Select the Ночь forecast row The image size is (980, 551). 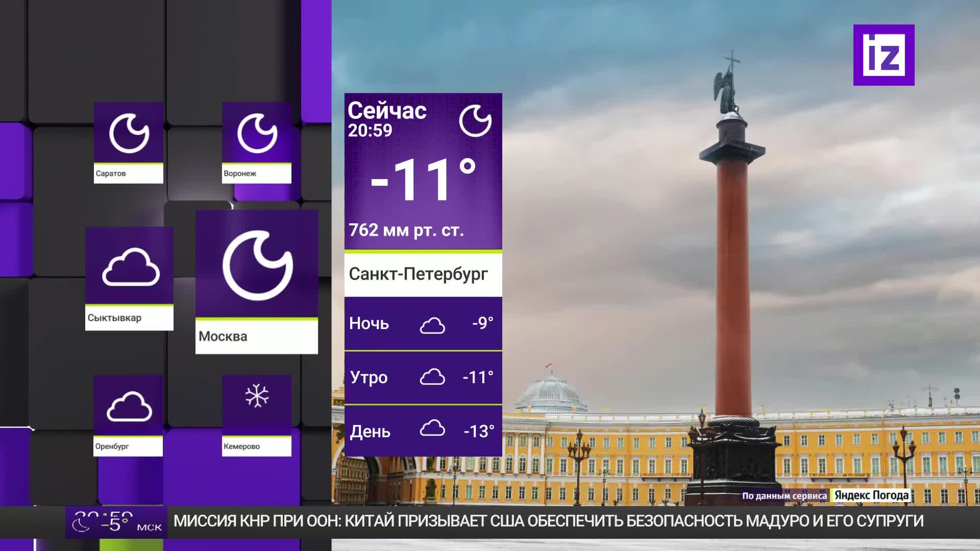pos(423,324)
